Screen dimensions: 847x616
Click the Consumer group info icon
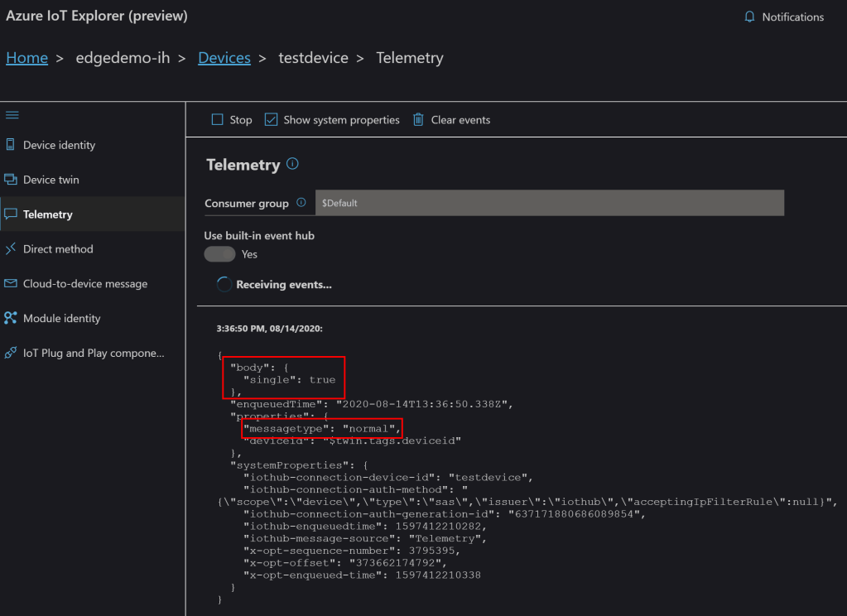click(301, 203)
